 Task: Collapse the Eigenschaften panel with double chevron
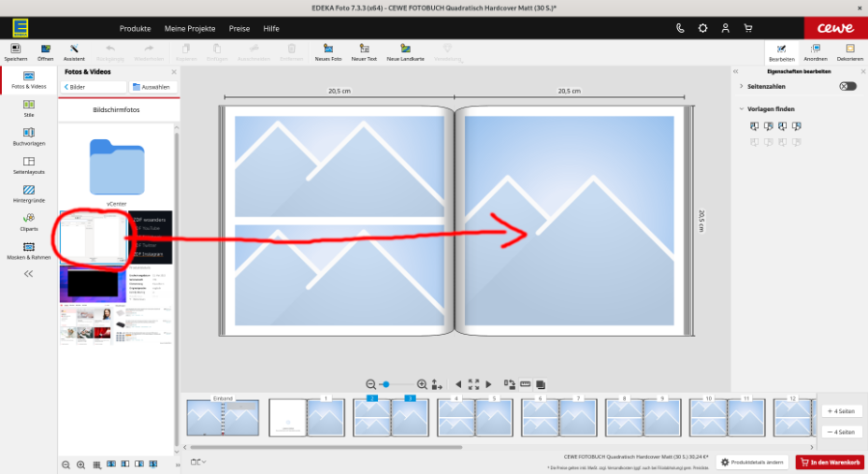point(736,71)
